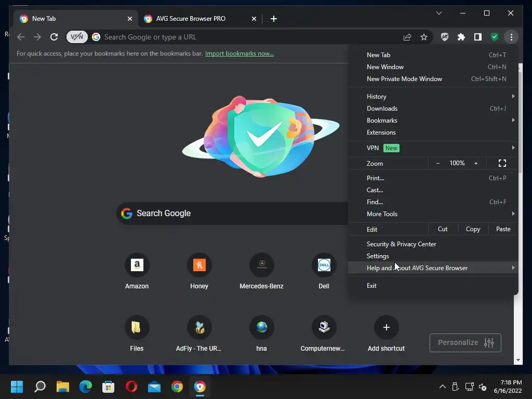Viewport: 532px width, 399px height.
Task: Choose Exit from the menu
Action: pos(433,285)
